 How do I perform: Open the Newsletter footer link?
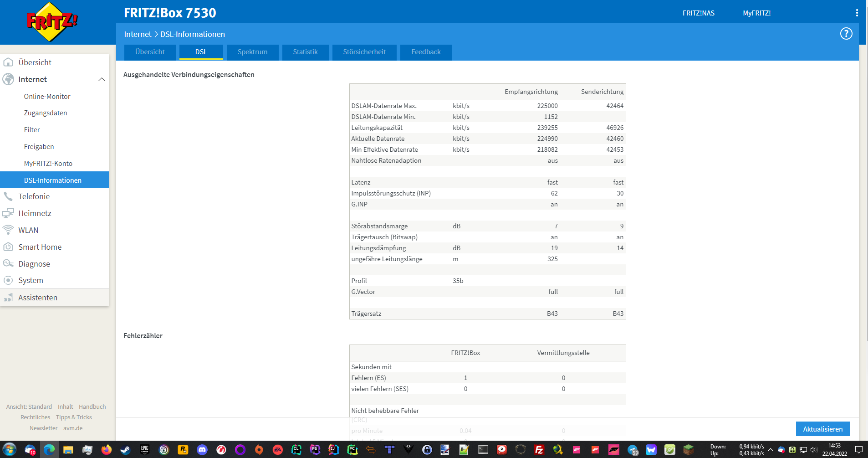pos(44,428)
